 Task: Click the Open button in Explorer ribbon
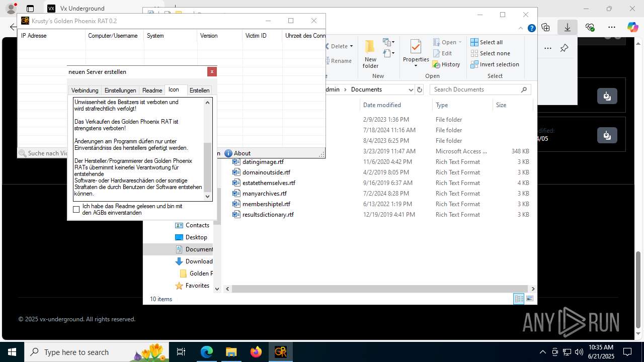point(447,42)
